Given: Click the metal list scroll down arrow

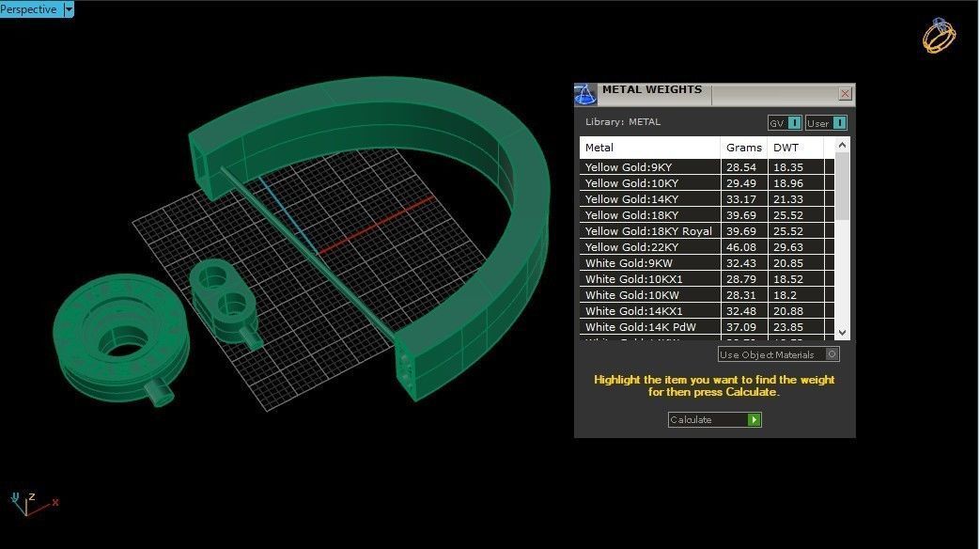Looking at the screenshot, I should [843, 333].
